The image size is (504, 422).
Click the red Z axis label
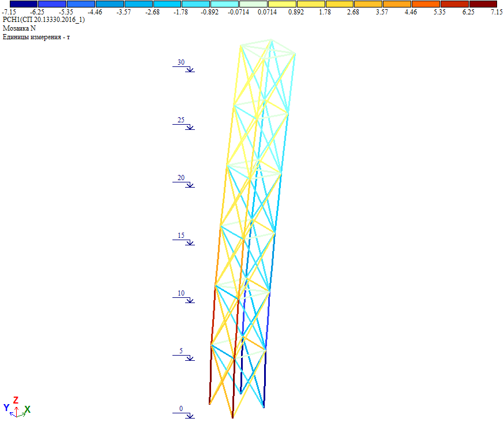[16, 399]
